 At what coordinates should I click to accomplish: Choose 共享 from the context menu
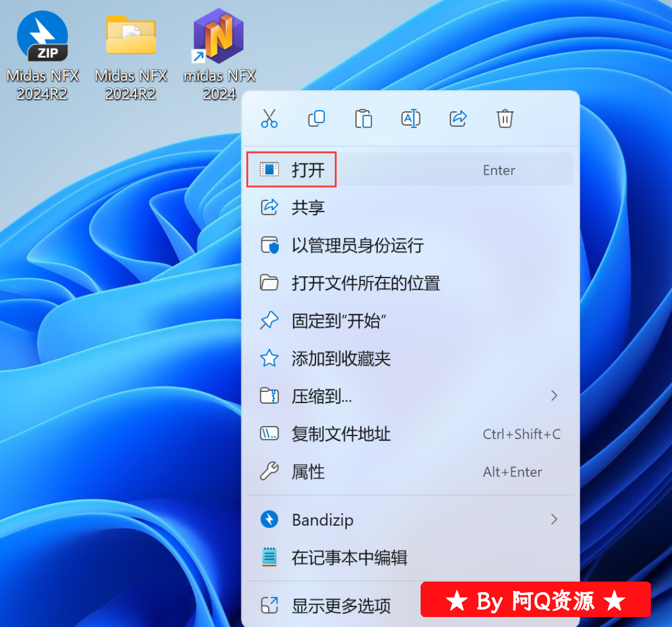[409, 207]
